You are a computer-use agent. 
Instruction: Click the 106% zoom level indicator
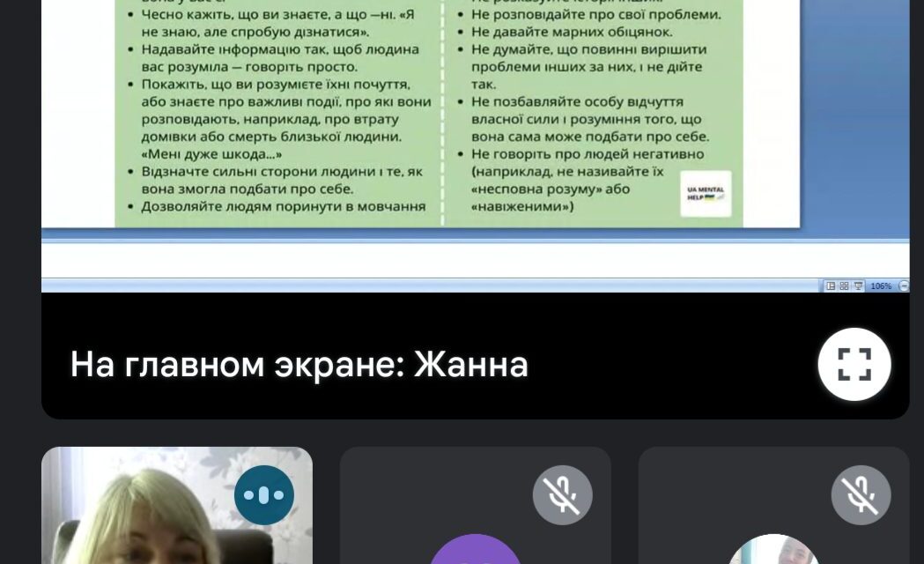point(881,286)
